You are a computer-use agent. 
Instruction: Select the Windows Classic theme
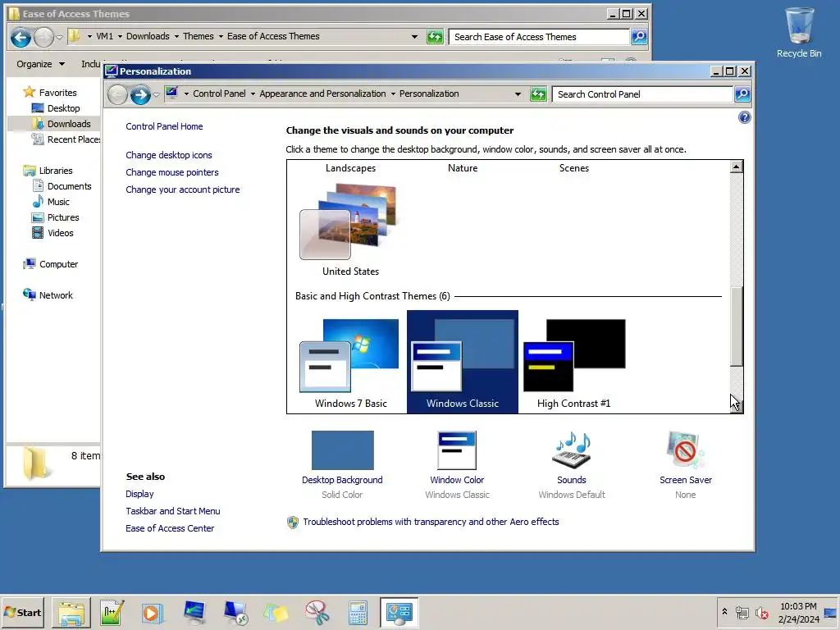point(463,363)
